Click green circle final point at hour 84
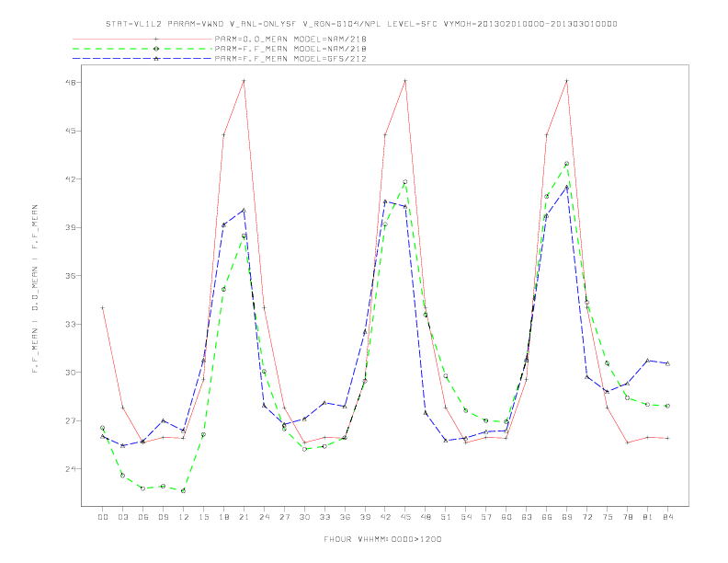The width and height of the screenshot is (728, 563). tap(667, 406)
